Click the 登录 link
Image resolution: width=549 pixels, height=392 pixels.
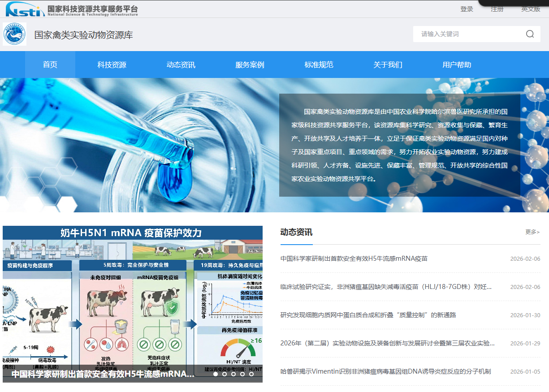click(x=467, y=9)
